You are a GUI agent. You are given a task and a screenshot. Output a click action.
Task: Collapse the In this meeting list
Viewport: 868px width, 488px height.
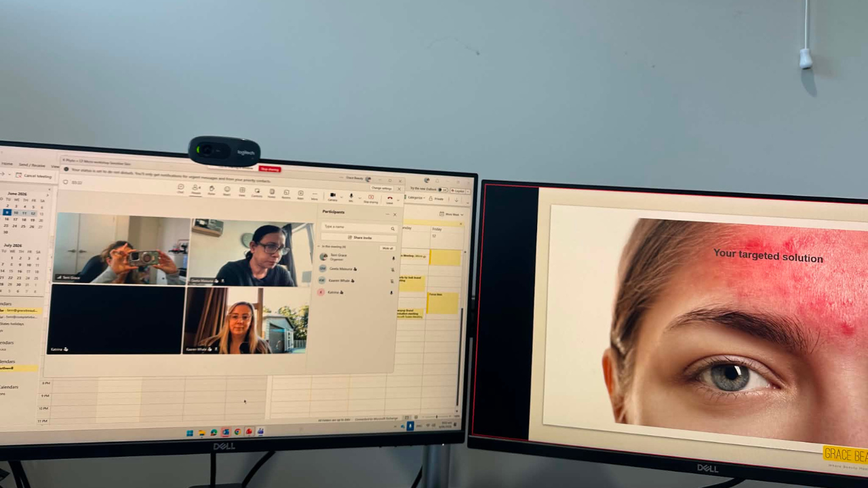pyautogui.click(x=319, y=246)
